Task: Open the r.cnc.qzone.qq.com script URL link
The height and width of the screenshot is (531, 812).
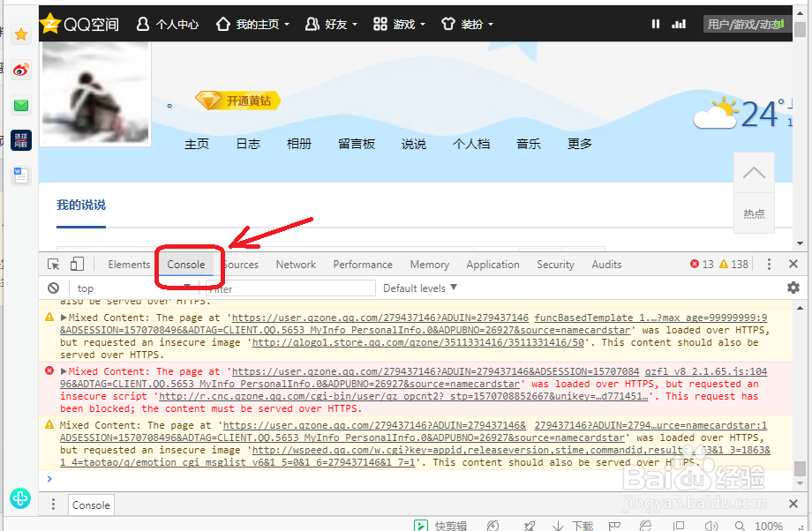Action: point(404,396)
